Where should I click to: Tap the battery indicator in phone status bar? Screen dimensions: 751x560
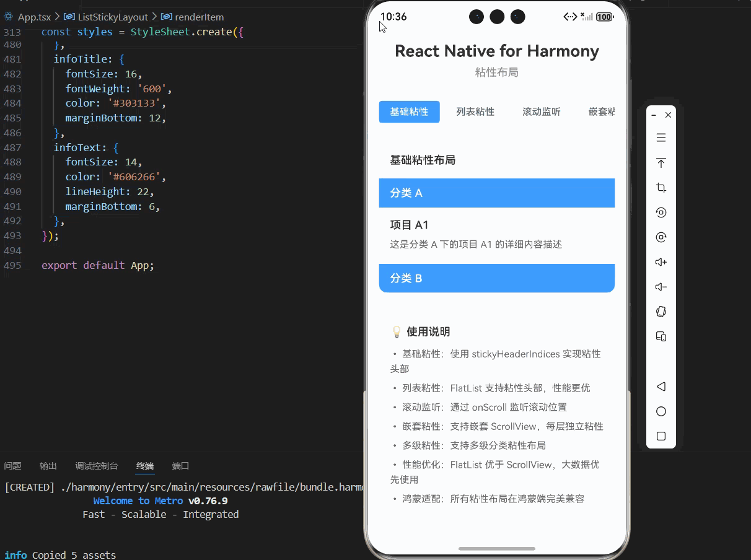point(605,17)
